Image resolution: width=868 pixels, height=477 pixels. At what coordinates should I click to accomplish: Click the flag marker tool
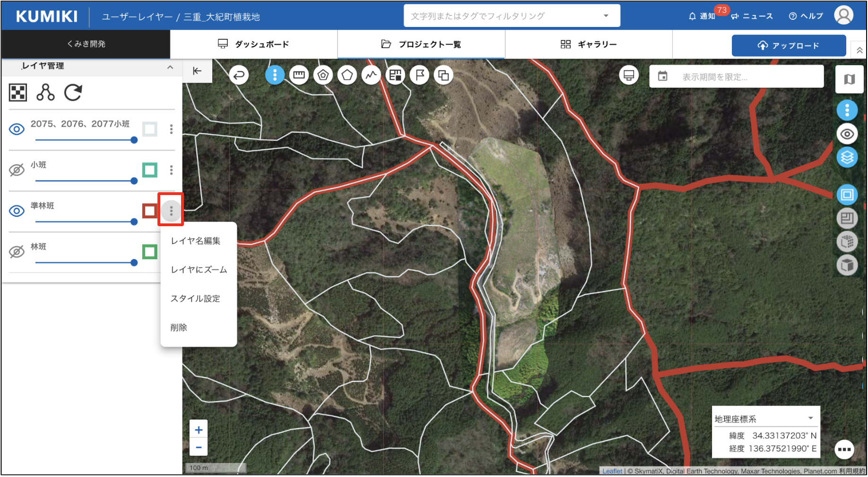tap(419, 75)
